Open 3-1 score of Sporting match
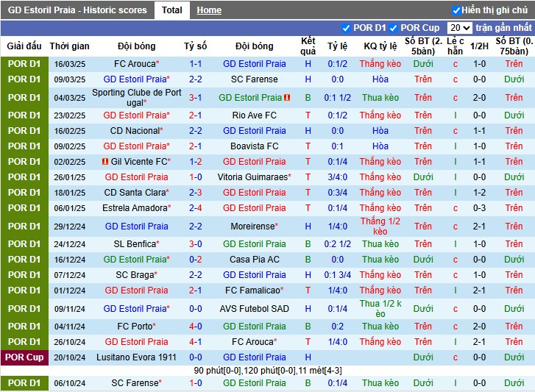The image size is (535, 392). click(x=196, y=98)
